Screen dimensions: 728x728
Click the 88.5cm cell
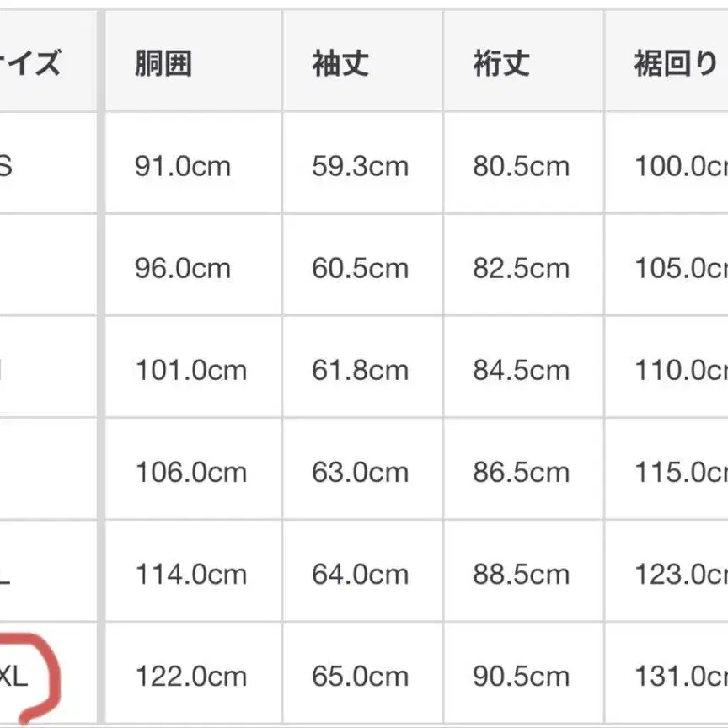(522, 574)
